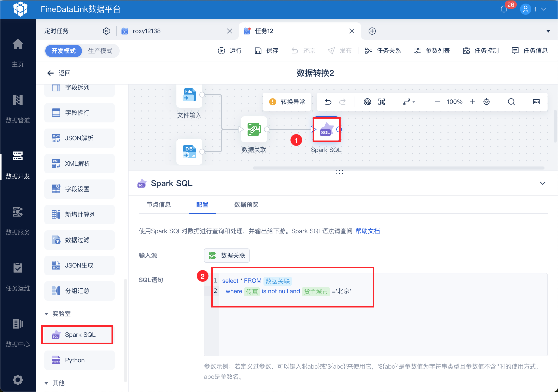
Task: Click the locate-center target icon
Action: (x=486, y=102)
